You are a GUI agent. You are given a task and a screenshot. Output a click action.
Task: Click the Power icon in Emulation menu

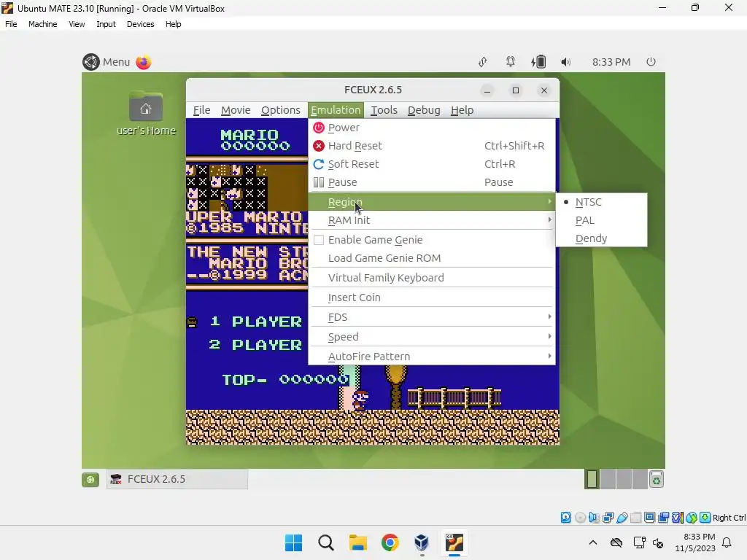[318, 128]
